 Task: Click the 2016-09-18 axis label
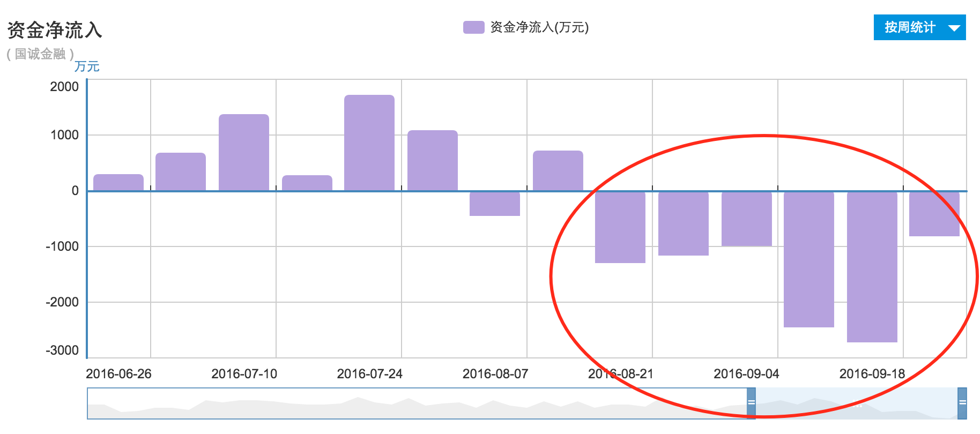pyautogui.click(x=872, y=374)
